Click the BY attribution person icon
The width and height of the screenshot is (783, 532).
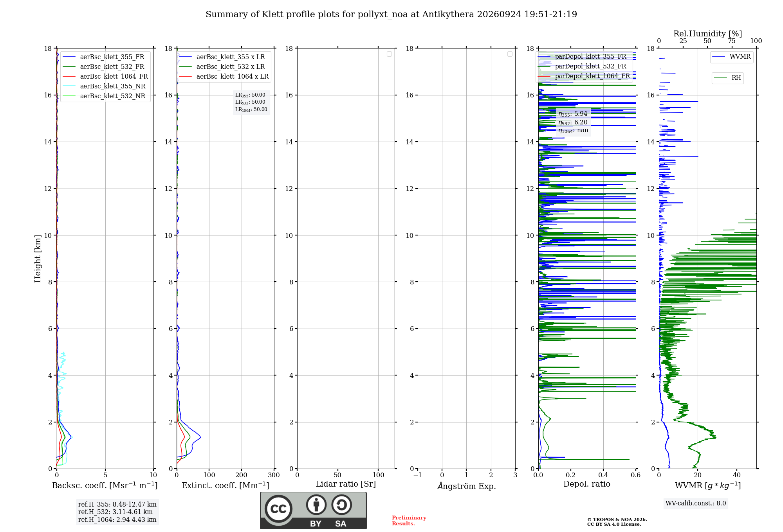click(x=316, y=505)
